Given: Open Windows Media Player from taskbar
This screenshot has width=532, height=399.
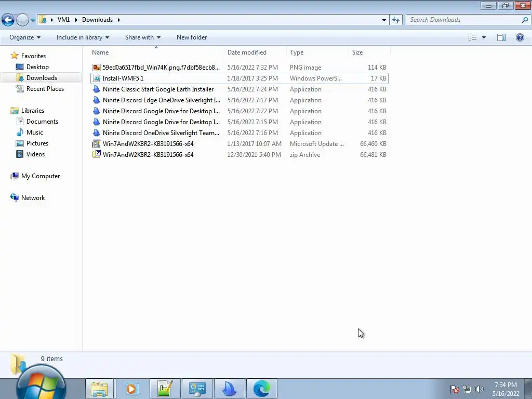Looking at the screenshot, I should pyautogui.click(x=131, y=389).
